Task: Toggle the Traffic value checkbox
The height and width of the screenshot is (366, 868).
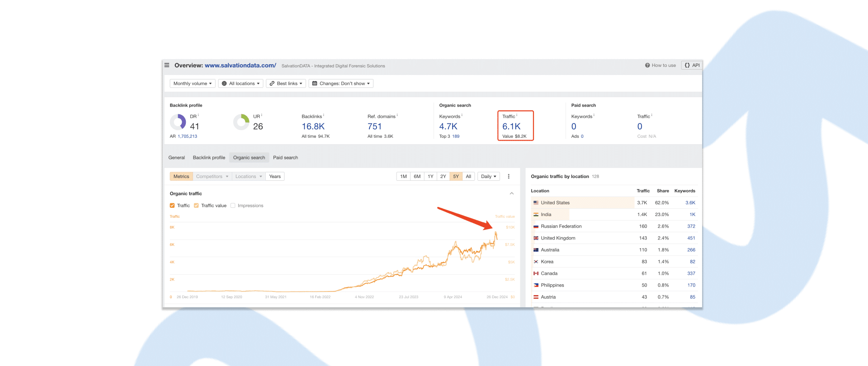Action: 196,206
